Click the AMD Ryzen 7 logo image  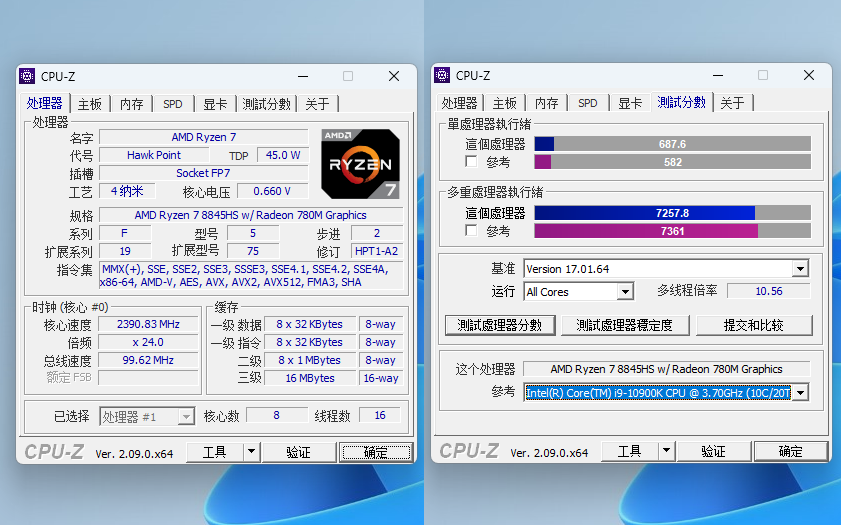[x=360, y=164]
